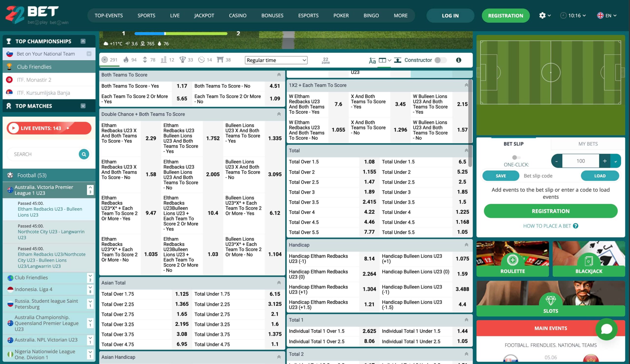Screen dimensions: 630x364
Task: Select the stacked bars market filter (12)
Action: coord(168,60)
